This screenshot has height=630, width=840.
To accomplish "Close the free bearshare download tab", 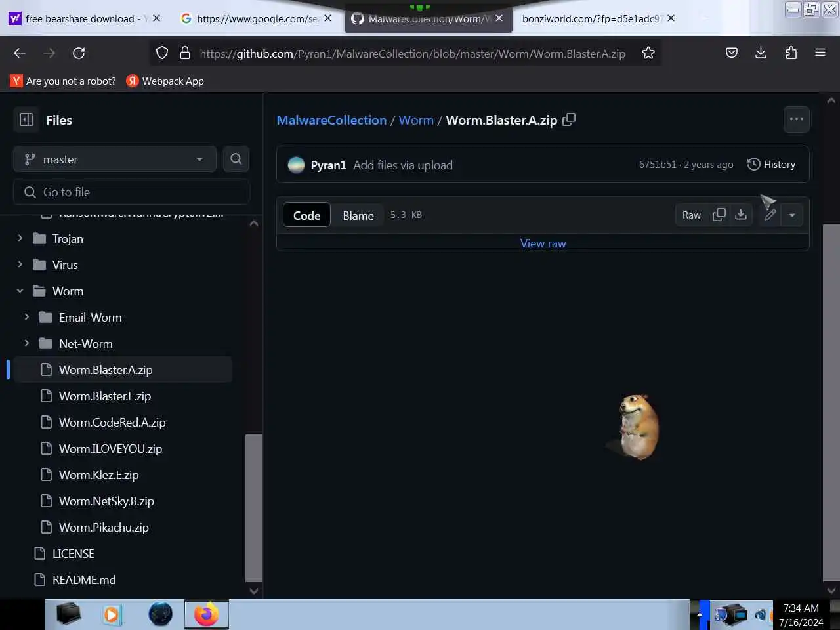I will (156, 18).
